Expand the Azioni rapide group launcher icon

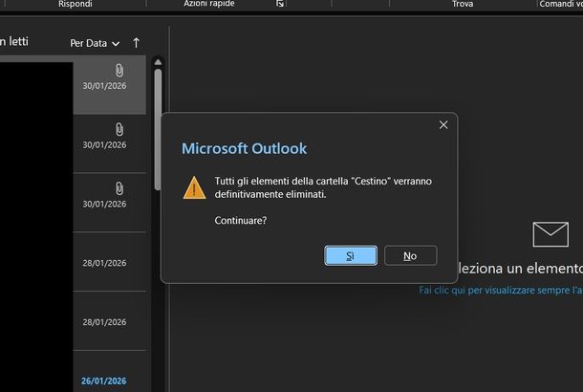click(280, 4)
